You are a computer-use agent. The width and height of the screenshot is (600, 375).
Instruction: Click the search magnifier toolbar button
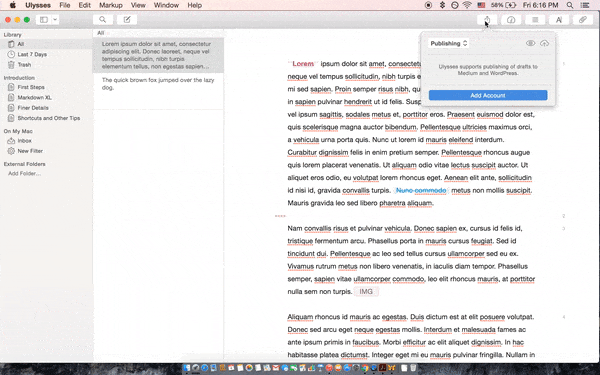103,20
